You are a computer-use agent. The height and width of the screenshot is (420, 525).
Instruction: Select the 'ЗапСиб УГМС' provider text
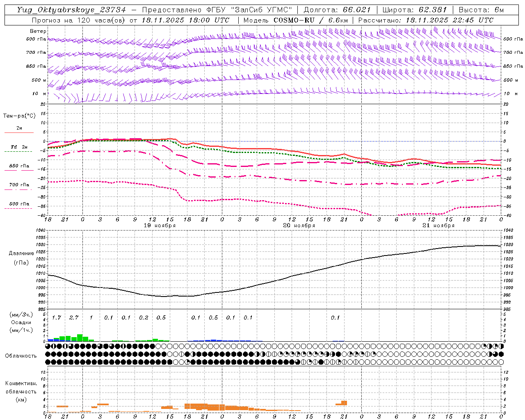[260, 10]
